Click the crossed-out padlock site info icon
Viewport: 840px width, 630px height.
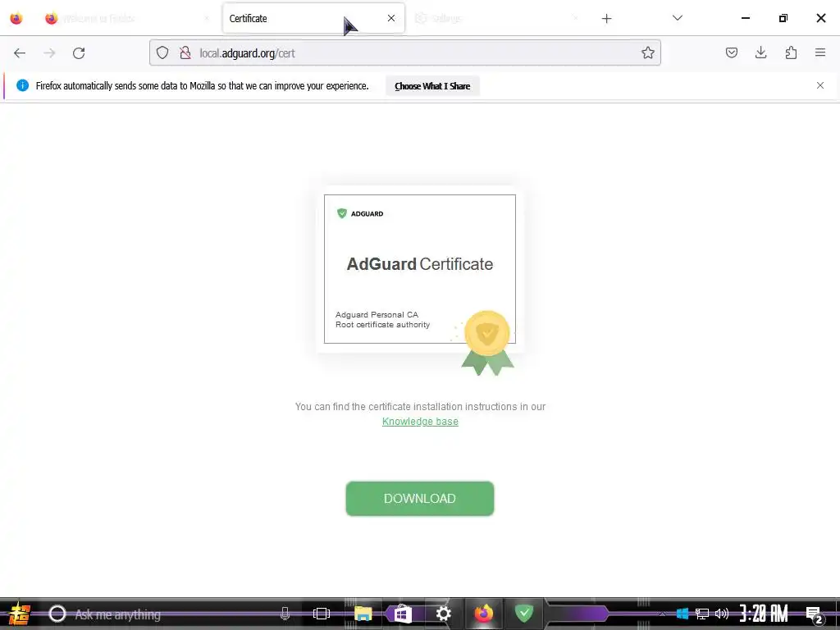coord(185,52)
